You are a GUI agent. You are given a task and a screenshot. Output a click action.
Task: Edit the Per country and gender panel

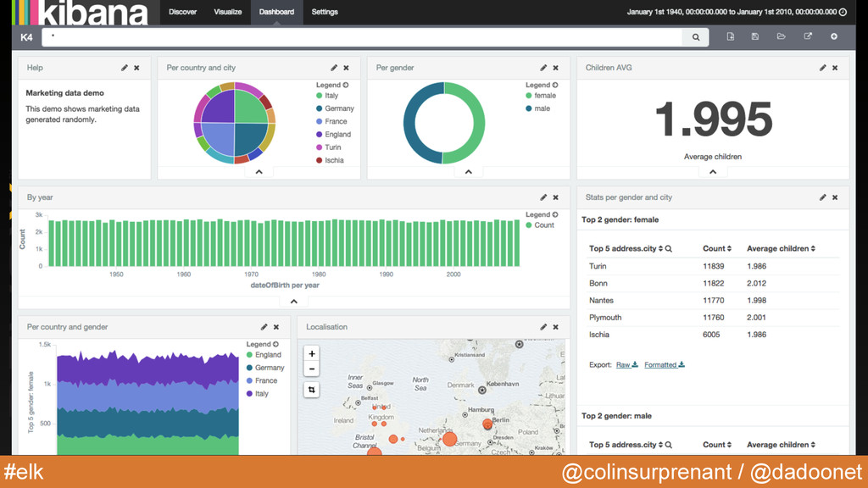point(264,327)
